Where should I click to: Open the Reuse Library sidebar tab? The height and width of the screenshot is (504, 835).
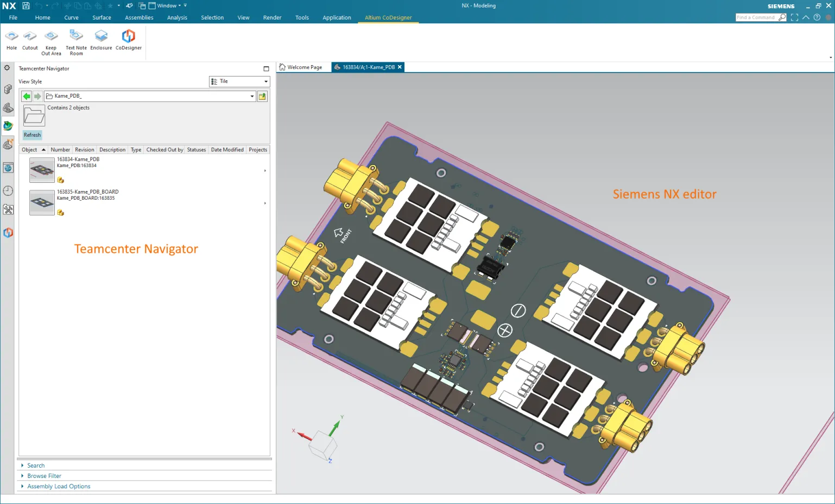point(8,144)
